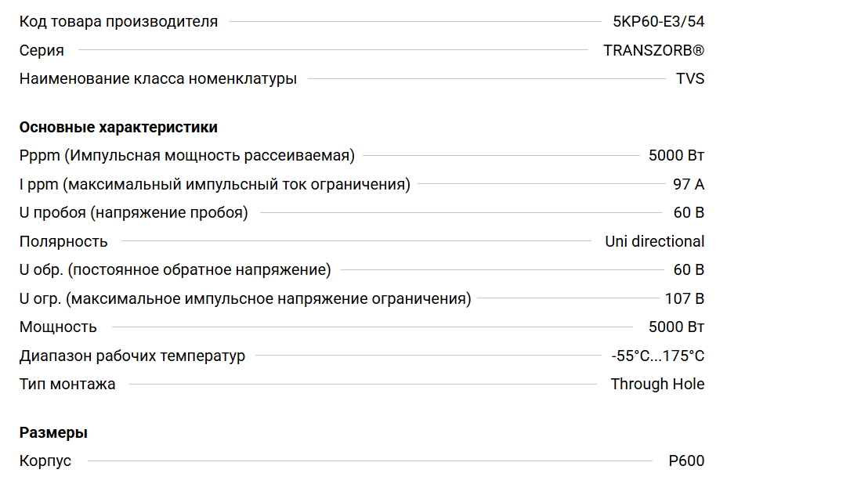The height and width of the screenshot is (484, 868).
Task: Click the -55°C...175°C temperature range value
Action: [658, 356]
